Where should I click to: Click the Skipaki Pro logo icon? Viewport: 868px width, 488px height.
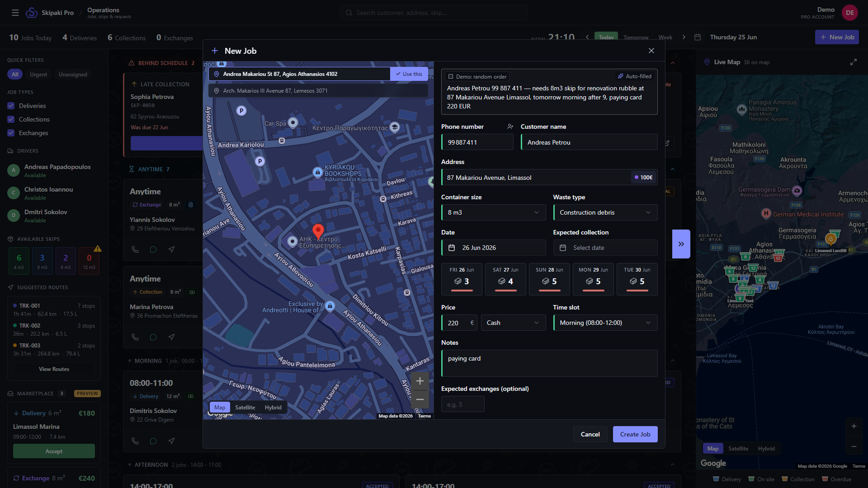(x=31, y=13)
